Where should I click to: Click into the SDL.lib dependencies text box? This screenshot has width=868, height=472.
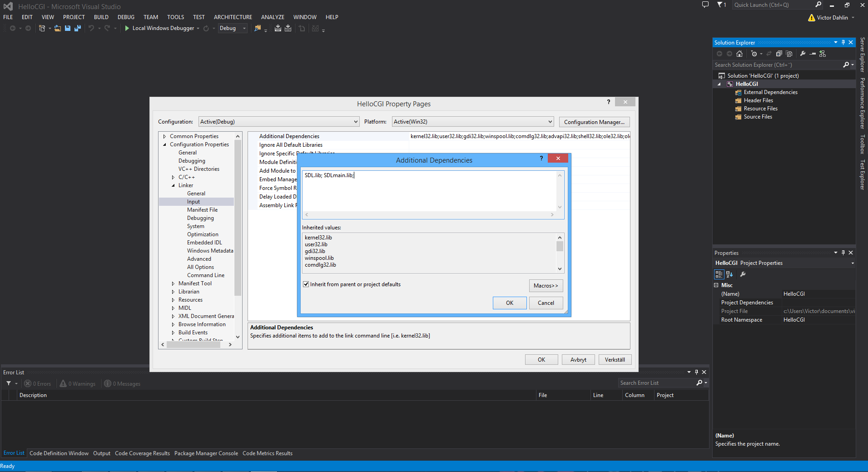tap(429, 191)
